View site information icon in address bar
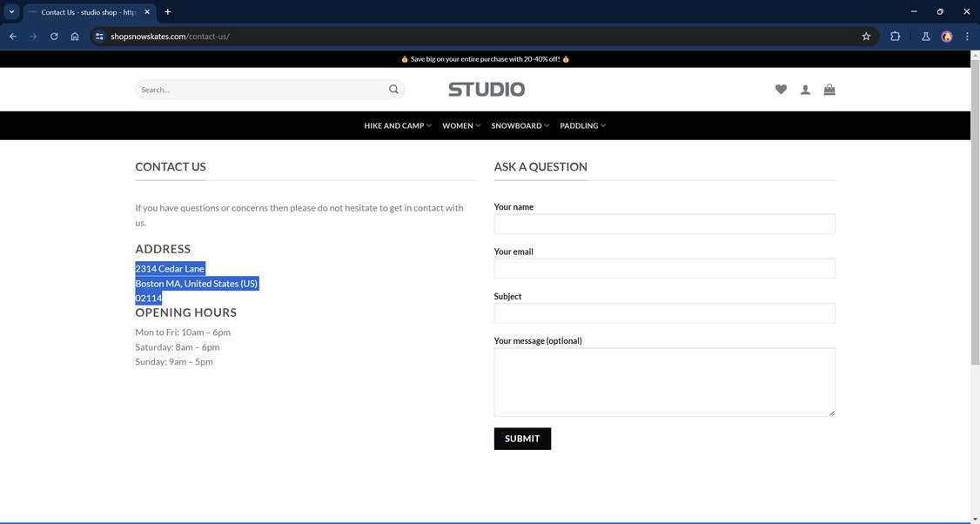980x524 pixels. point(99,37)
